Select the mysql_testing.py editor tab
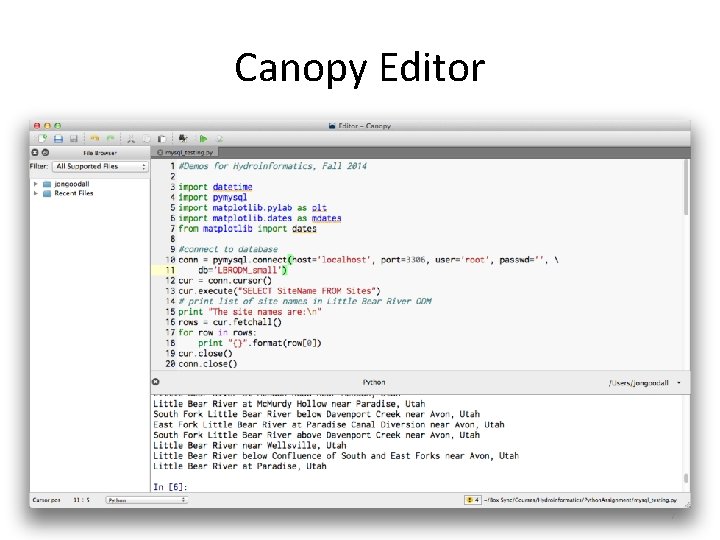 [185, 152]
